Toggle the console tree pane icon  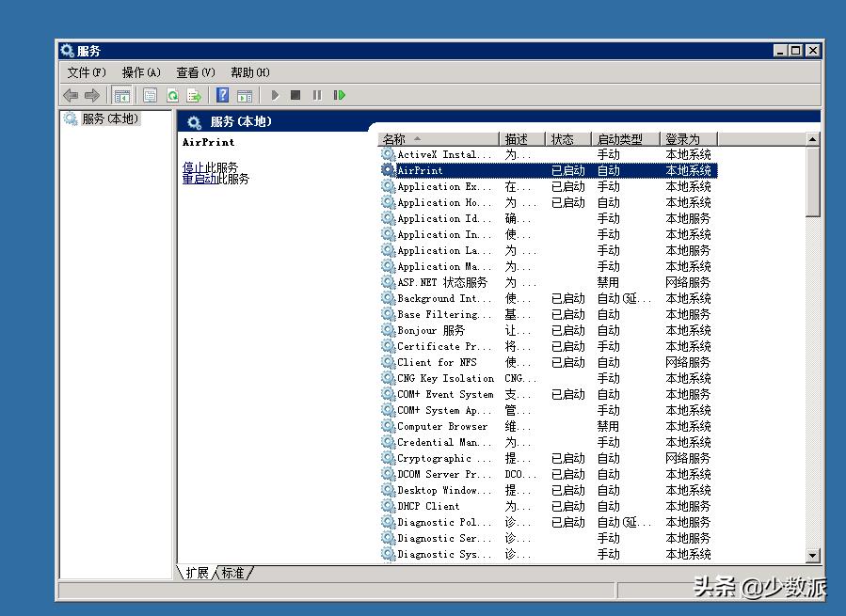pos(123,94)
